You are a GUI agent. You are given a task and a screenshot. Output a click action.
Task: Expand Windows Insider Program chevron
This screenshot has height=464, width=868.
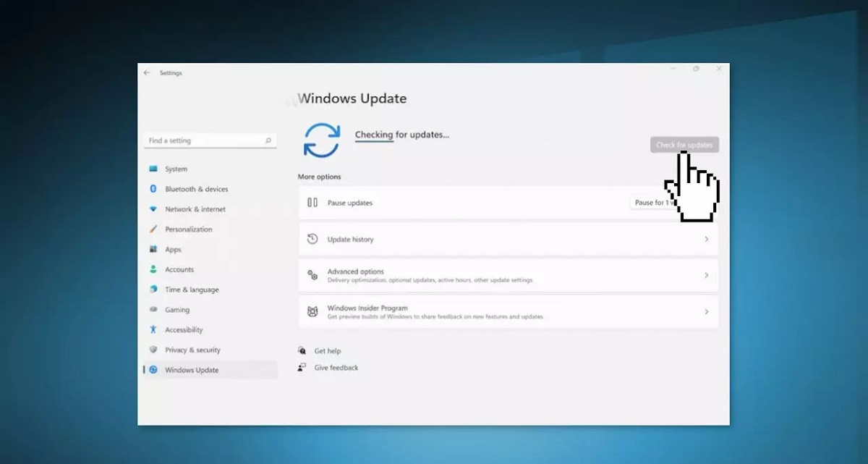pos(707,312)
